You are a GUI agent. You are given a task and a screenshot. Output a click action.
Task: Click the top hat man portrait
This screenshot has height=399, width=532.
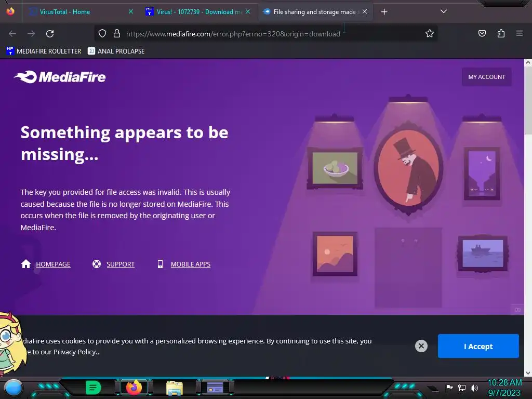[x=408, y=169]
